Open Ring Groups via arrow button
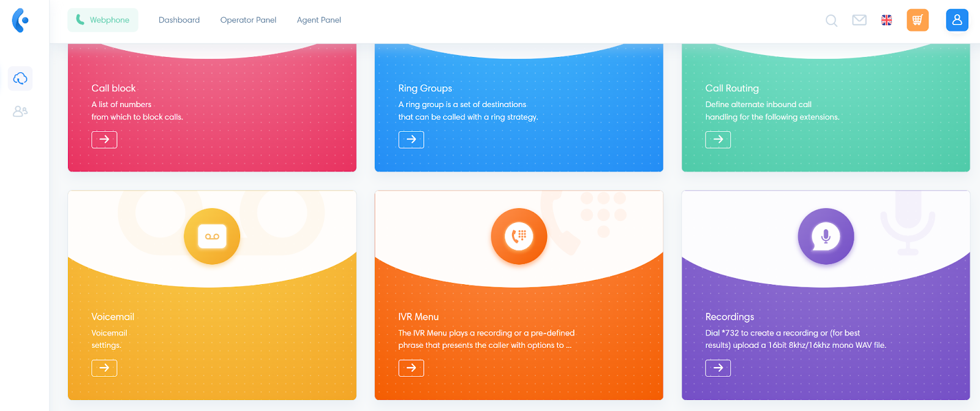 (x=411, y=140)
